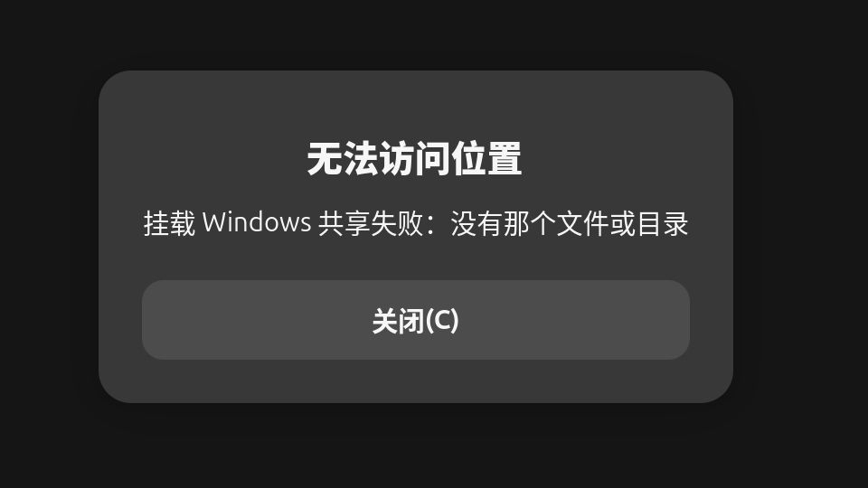868x488 pixels.
Task: Click the word Windows in the message
Action: pos(257,222)
